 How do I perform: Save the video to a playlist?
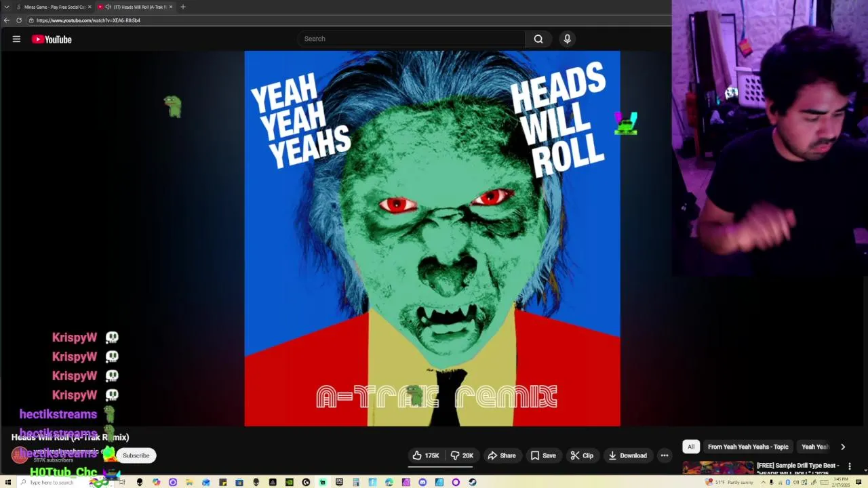coord(543,455)
